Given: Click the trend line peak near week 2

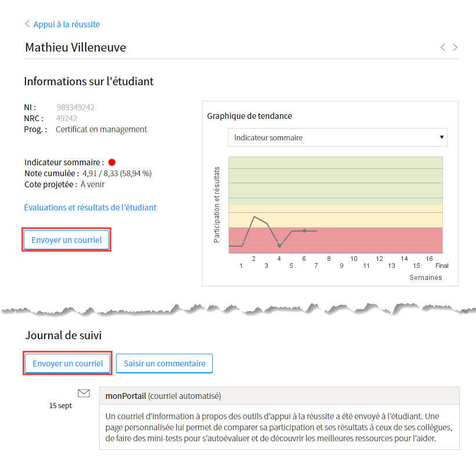Looking at the screenshot, I should tap(255, 217).
